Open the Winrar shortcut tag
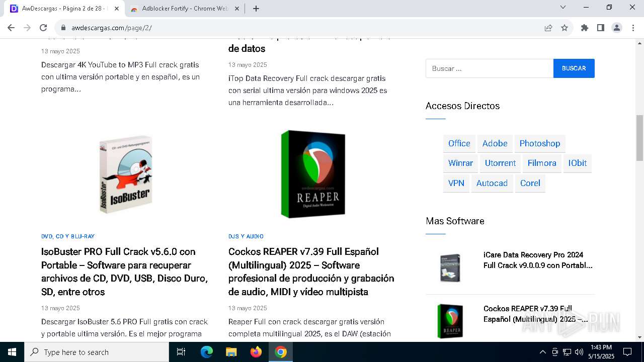The height and width of the screenshot is (362, 644). tap(461, 163)
